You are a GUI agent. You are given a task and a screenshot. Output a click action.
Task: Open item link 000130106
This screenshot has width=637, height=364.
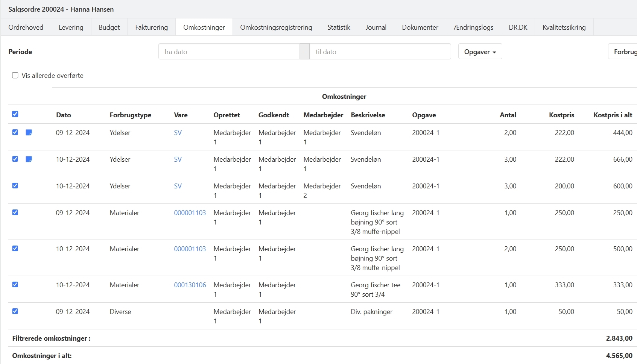pyautogui.click(x=190, y=285)
